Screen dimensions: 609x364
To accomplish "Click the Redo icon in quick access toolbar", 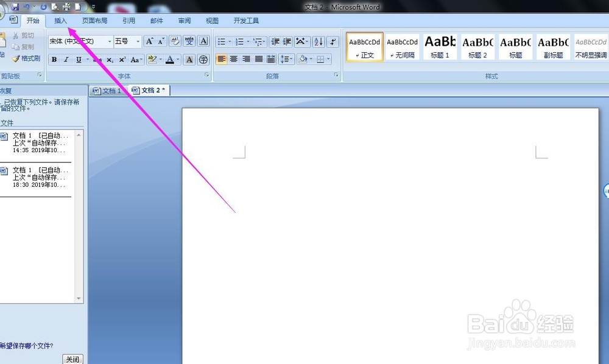I will click(x=43, y=7).
